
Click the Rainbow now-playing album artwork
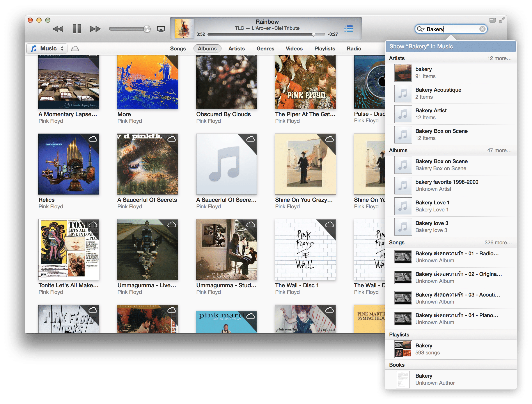184,29
